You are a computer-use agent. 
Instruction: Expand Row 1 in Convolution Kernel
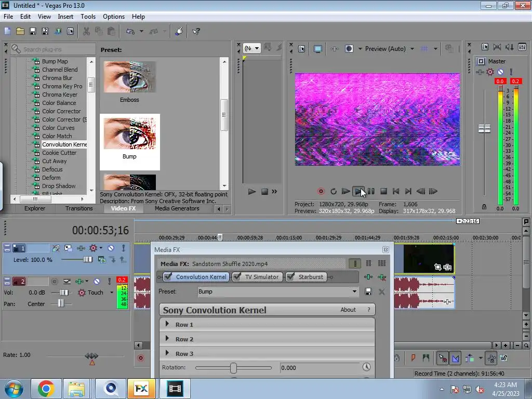click(x=167, y=324)
